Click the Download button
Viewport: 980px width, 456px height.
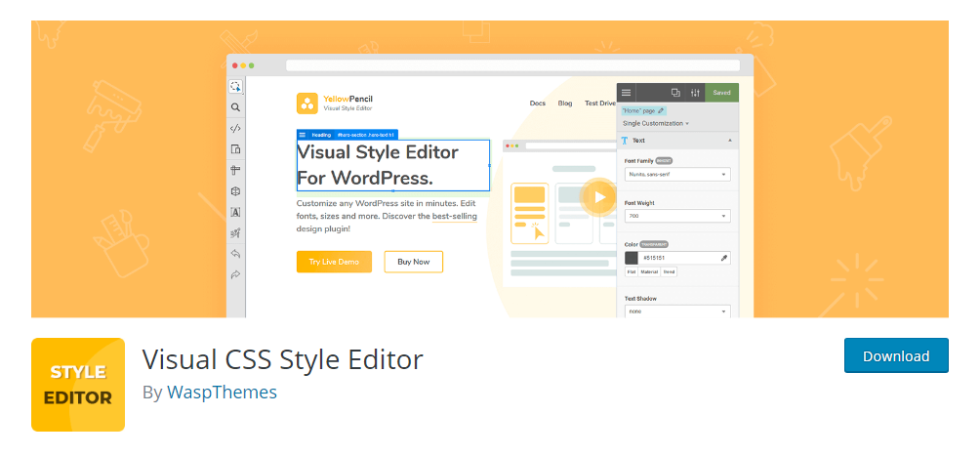point(896,355)
